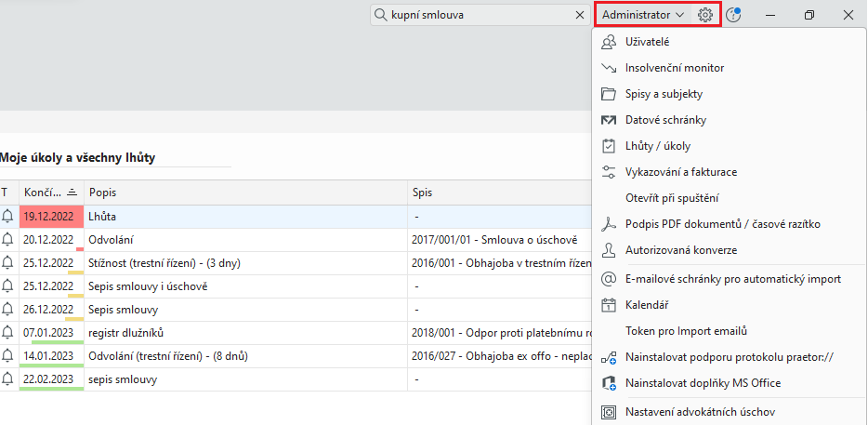Viewport: 868px width, 425px height.
Task: Clear the search field with the X button
Action: pyautogui.click(x=579, y=15)
